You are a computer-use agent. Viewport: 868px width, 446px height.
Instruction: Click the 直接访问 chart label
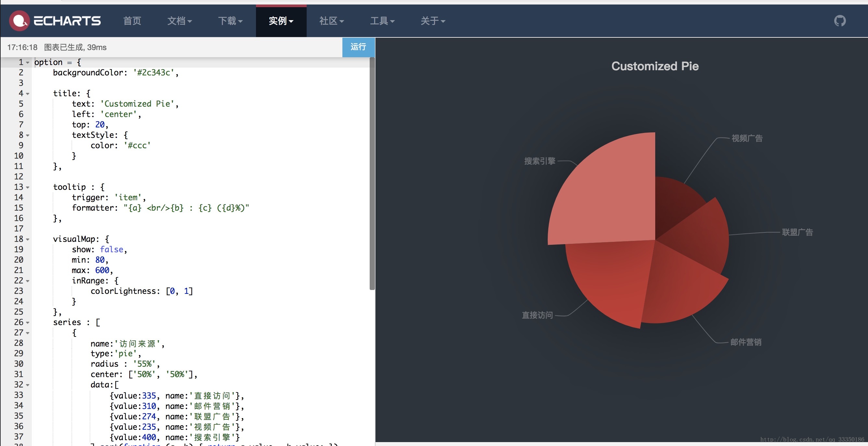click(537, 315)
